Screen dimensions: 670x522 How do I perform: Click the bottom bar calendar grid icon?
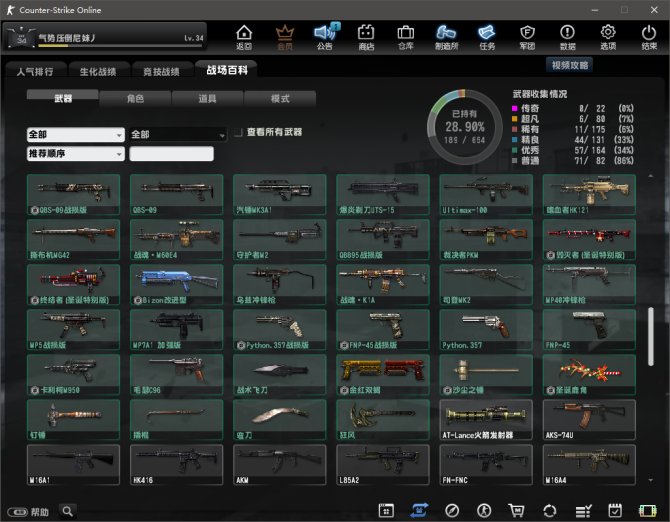386,510
